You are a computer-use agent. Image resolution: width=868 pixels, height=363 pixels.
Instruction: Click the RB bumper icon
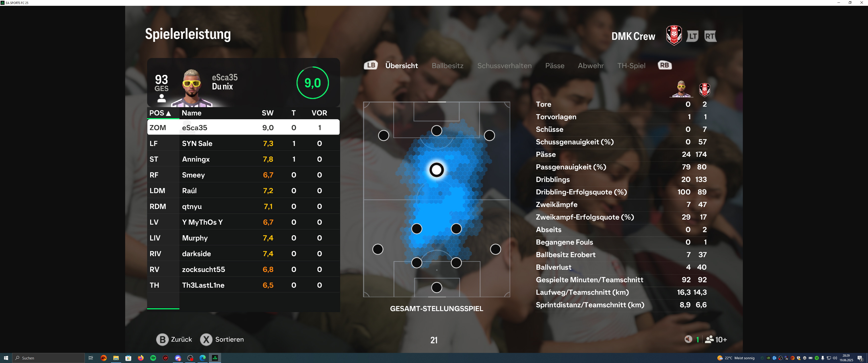(x=664, y=65)
